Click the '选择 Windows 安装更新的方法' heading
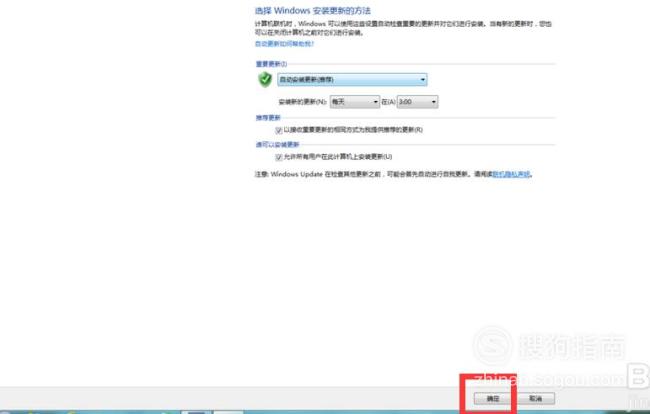This screenshot has width=650, height=414. tap(313, 11)
